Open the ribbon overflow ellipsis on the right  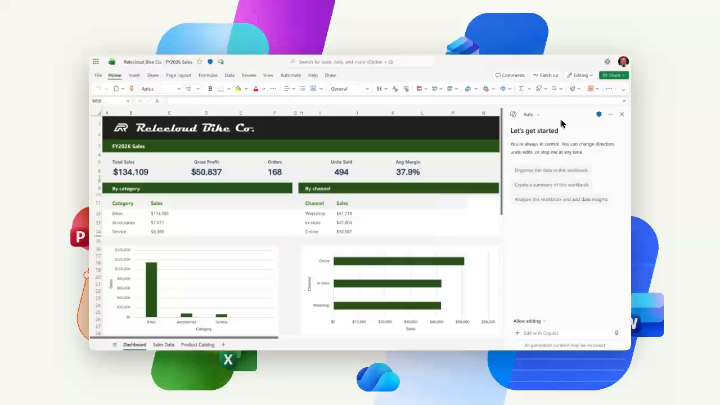click(609, 89)
